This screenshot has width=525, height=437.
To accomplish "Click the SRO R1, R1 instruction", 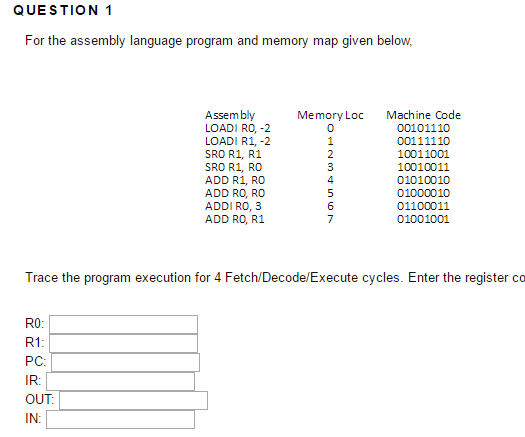I will (233, 154).
